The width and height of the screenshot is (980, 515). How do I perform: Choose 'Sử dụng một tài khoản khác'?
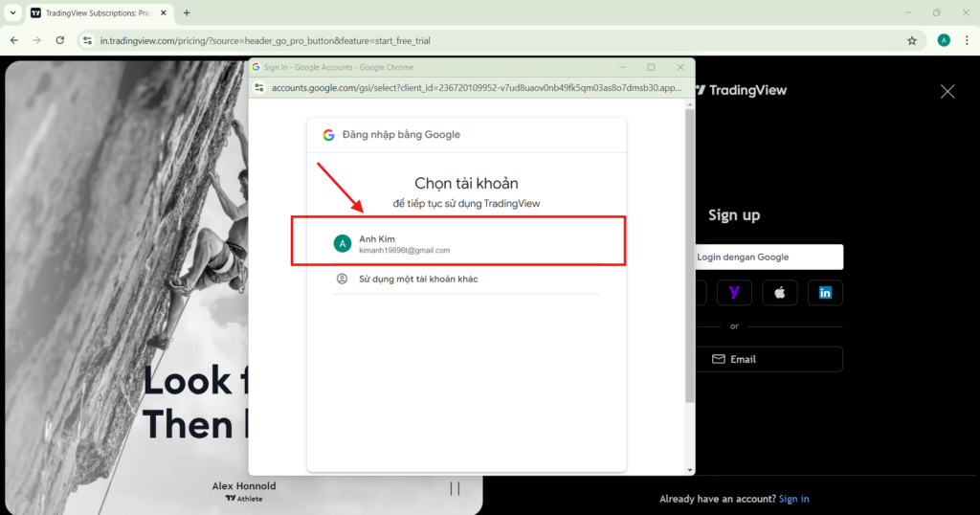tap(466, 279)
